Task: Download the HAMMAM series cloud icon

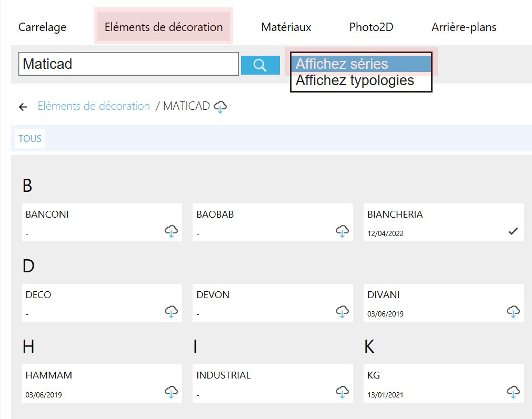Action: 172,392
